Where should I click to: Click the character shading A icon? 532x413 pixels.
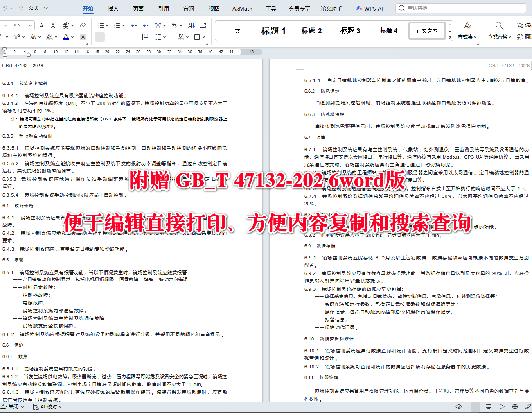click(x=83, y=37)
